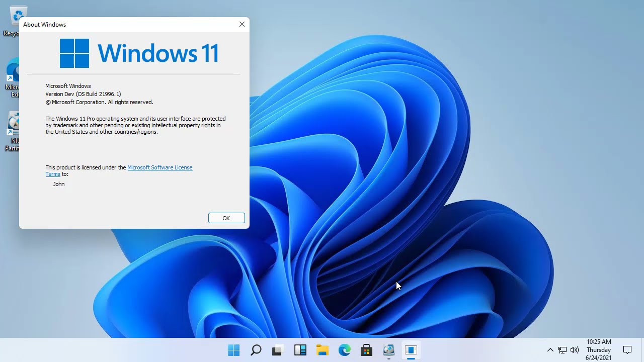The height and width of the screenshot is (362, 644).
Task: Open the network status tray icon
Action: pyautogui.click(x=562, y=350)
